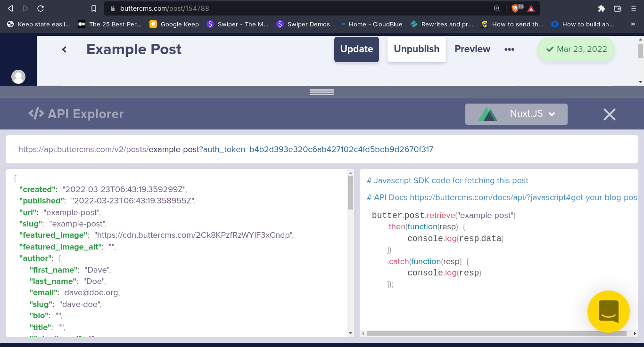Open zoom magnifier icon in address bar
This screenshot has height=347, width=644.
tap(497, 8)
